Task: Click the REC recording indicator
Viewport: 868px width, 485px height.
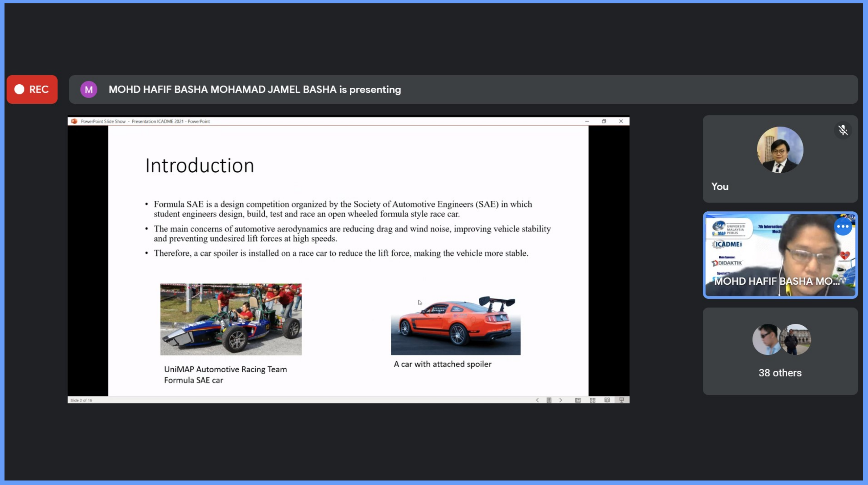Action: (32, 90)
